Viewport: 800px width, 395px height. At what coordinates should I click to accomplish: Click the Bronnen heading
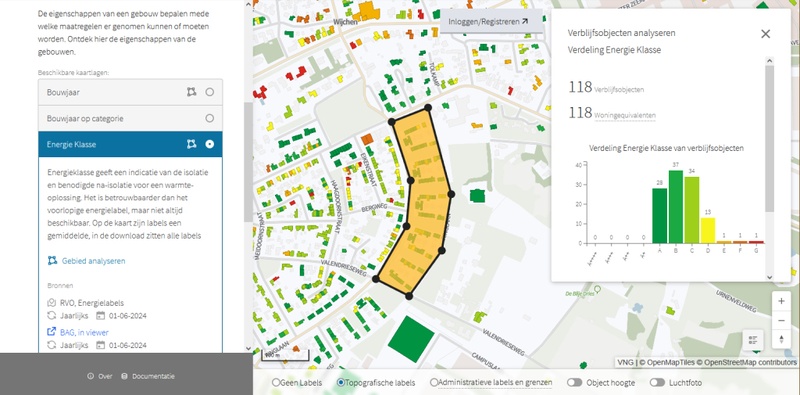(60, 286)
